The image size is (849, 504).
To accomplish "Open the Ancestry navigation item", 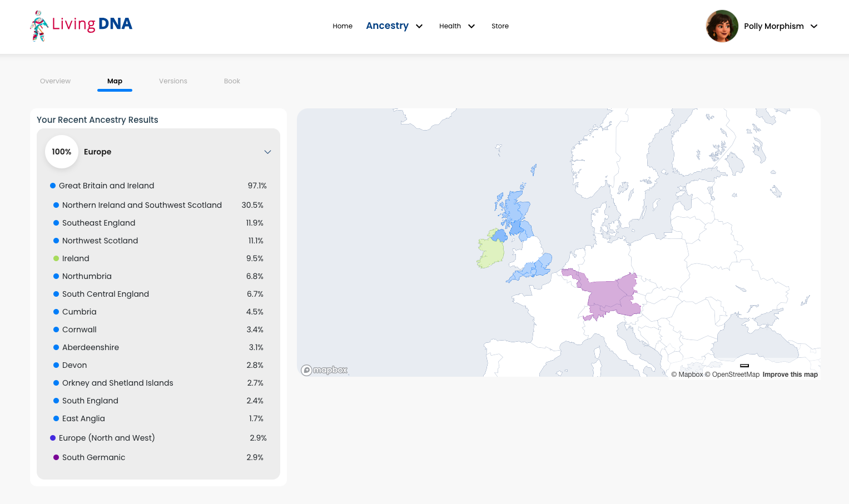I will tap(387, 26).
